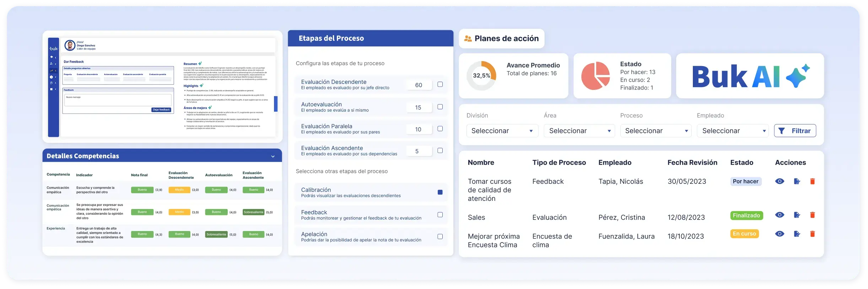Click employee name Tapia, Nicolás

[621, 181]
